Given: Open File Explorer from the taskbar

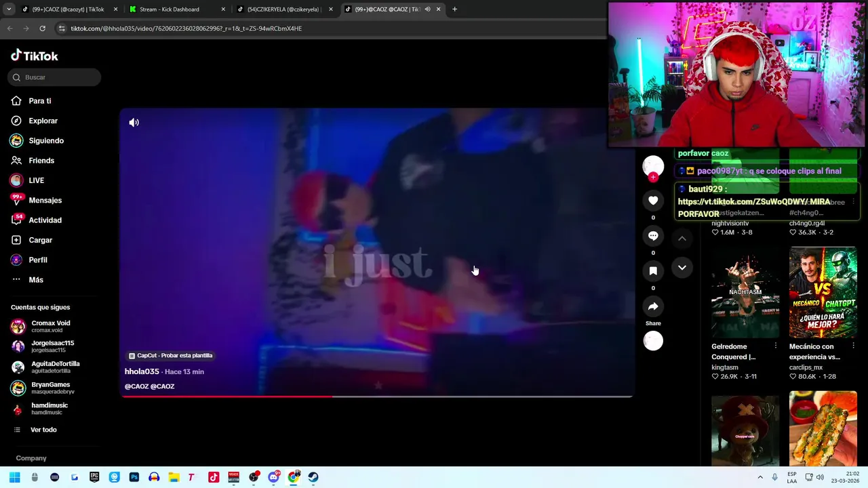Looking at the screenshot, I should [174, 477].
